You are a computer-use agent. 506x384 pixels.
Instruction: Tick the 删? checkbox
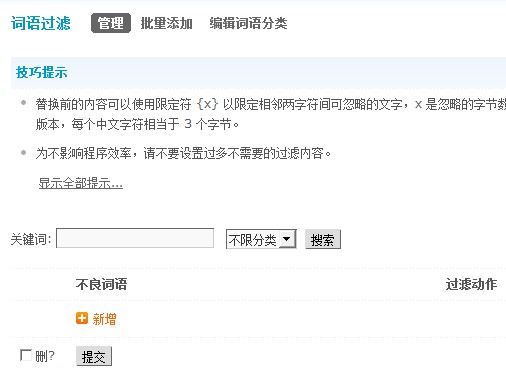26,355
